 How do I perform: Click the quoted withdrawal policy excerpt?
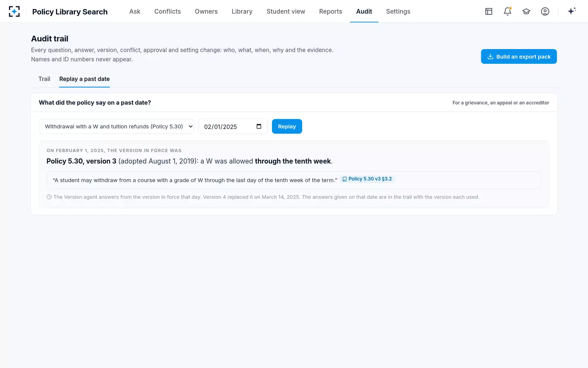195,180
